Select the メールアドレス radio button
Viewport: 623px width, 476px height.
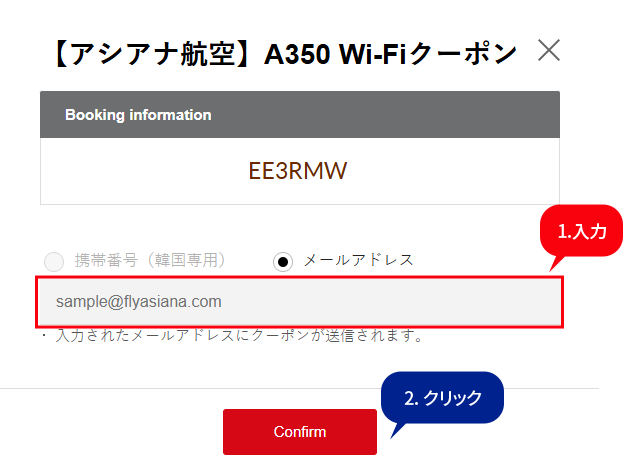click(283, 262)
